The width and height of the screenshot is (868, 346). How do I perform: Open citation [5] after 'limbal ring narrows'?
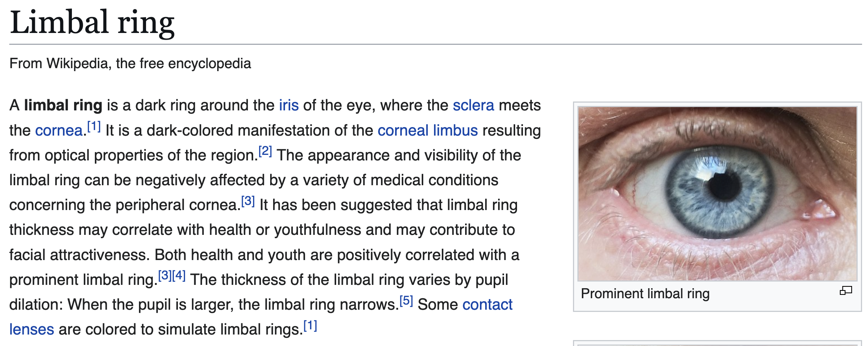click(x=406, y=300)
